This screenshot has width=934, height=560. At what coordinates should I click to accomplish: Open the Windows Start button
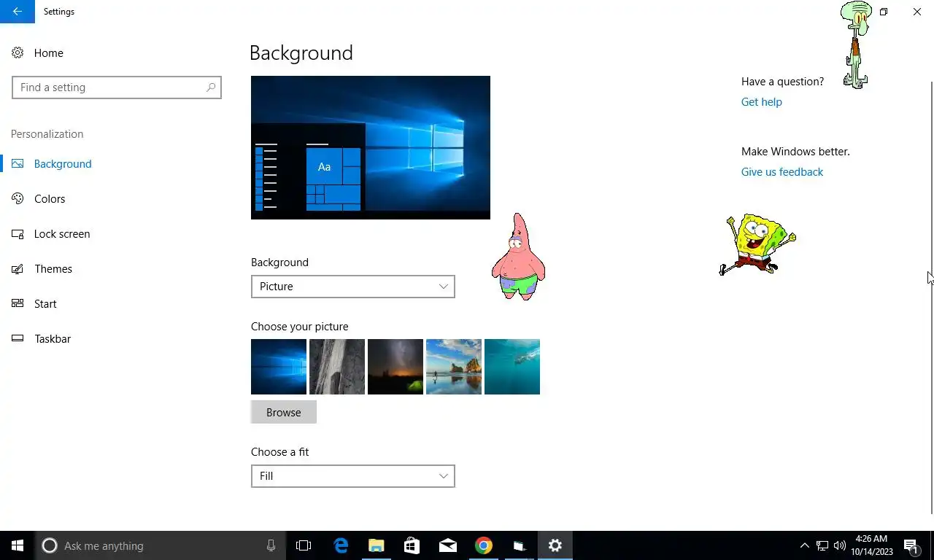(x=18, y=545)
